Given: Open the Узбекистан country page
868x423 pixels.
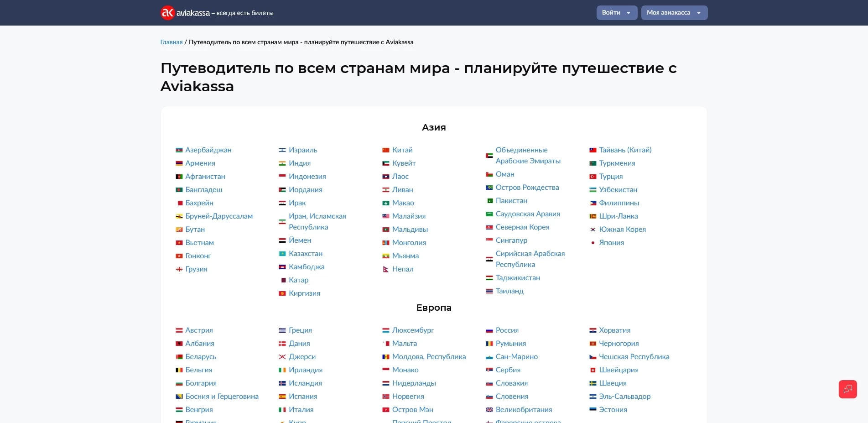Looking at the screenshot, I should pos(619,189).
